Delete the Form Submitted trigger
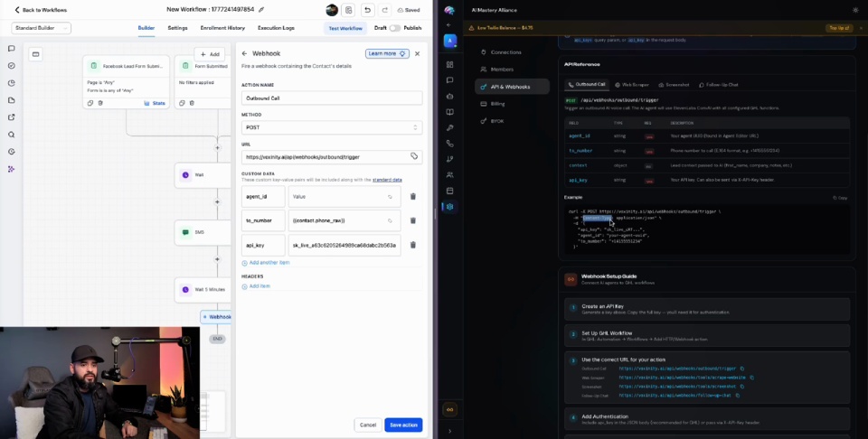 coord(192,103)
